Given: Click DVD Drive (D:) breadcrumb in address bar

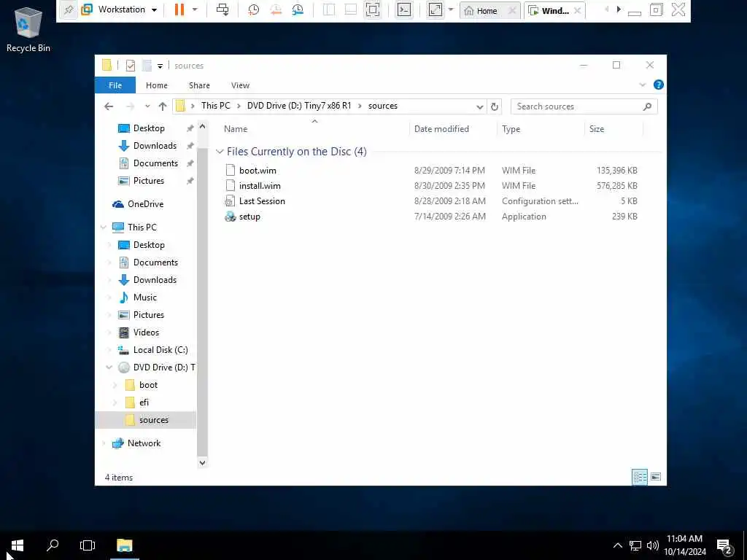Looking at the screenshot, I should click(298, 106).
